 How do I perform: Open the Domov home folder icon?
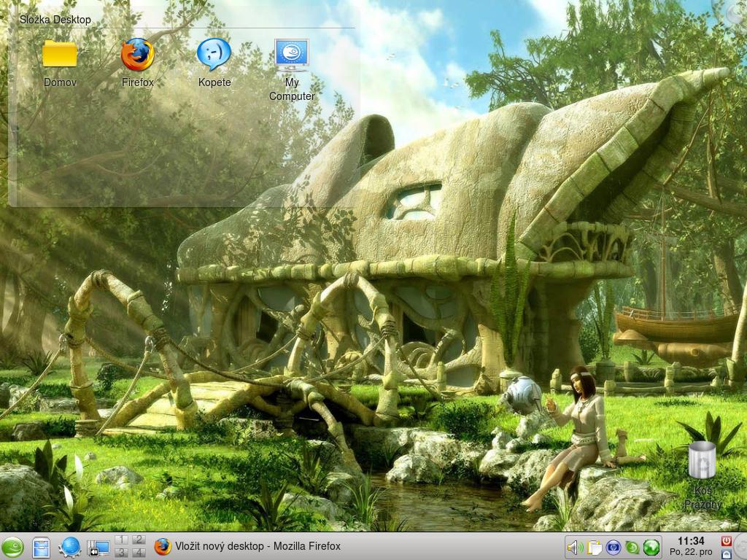coord(60,55)
